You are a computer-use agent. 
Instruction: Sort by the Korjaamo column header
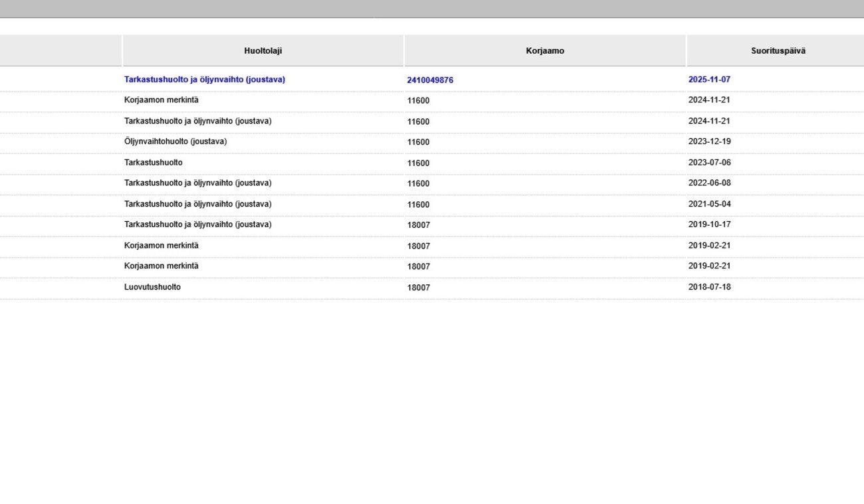(544, 50)
